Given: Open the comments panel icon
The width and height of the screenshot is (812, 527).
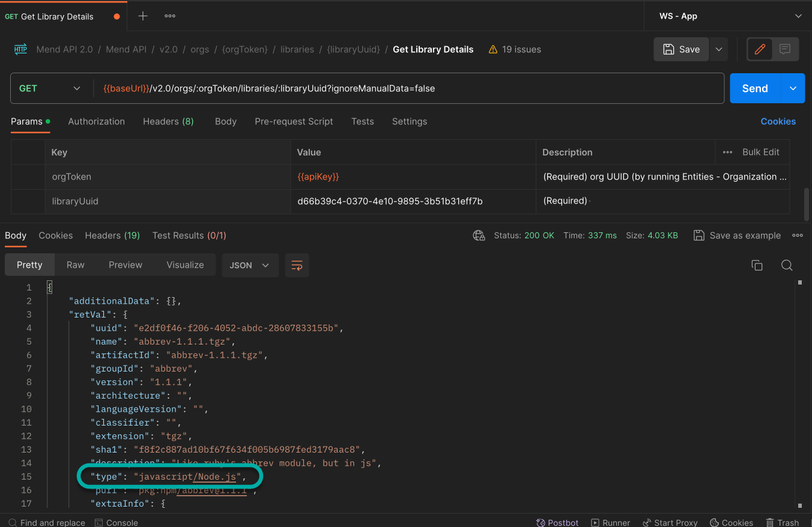Looking at the screenshot, I should coord(785,49).
